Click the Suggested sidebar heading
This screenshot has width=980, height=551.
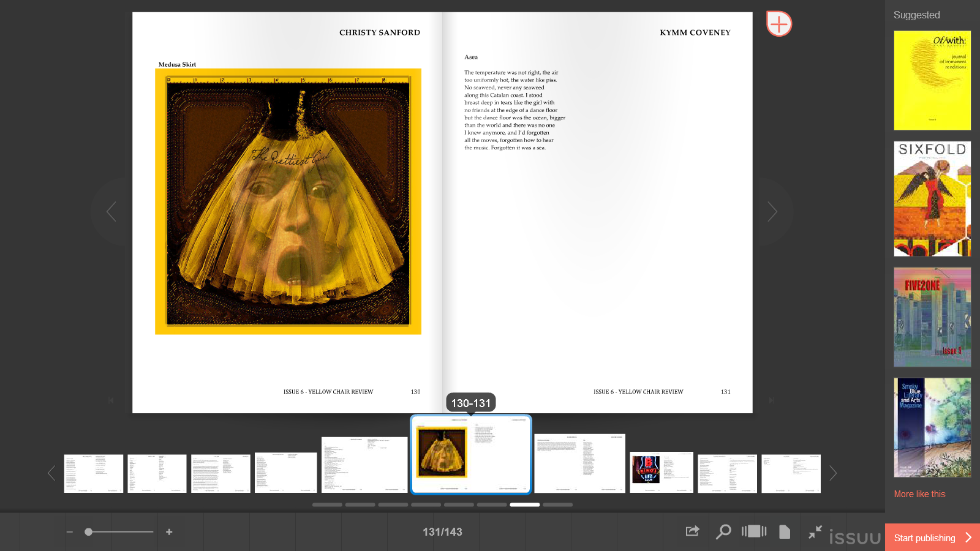pyautogui.click(x=916, y=15)
